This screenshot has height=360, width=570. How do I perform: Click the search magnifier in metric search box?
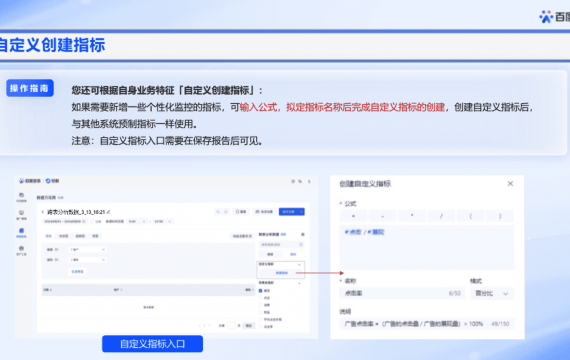point(301,244)
